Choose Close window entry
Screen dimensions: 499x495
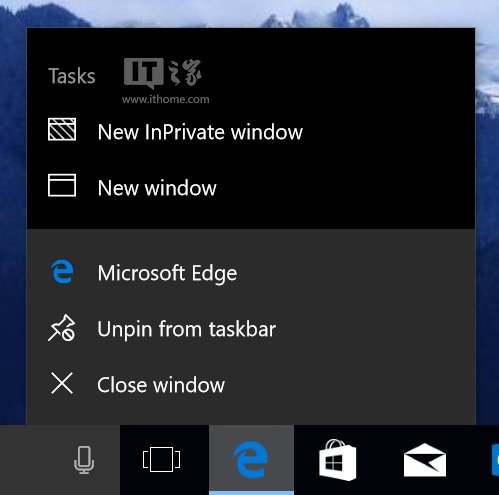click(251, 384)
